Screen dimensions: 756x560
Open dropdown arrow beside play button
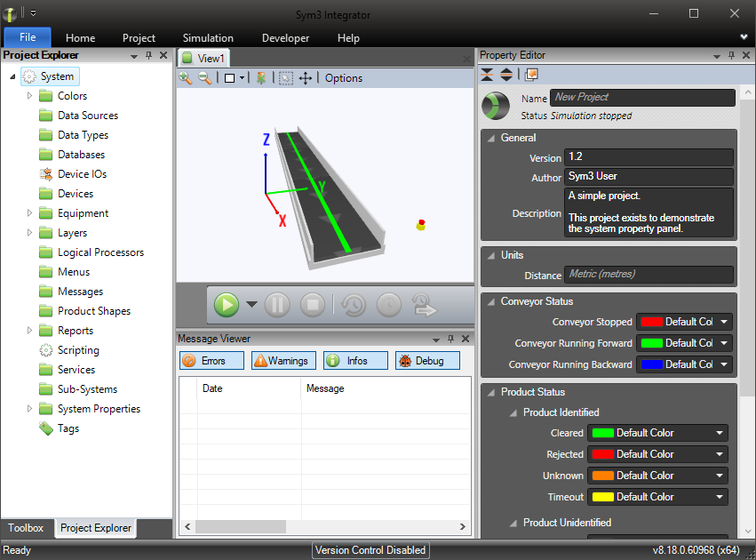pos(251,304)
